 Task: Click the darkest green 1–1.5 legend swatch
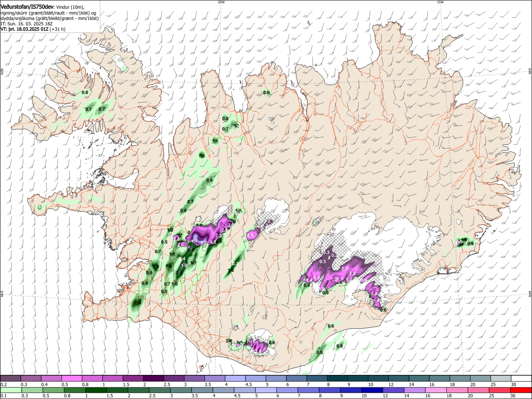[96, 390]
